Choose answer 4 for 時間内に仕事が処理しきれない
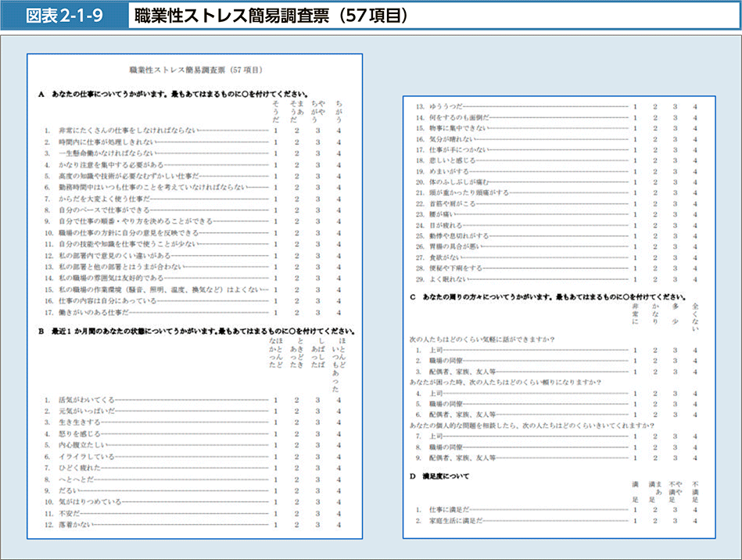Viewport: 742px width, 560px height. coord(339,142)
